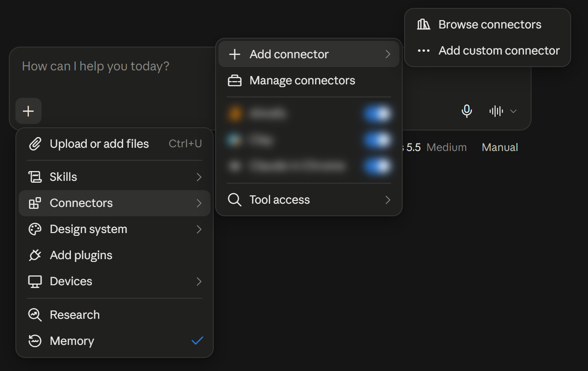The width and height of the screenshot is (588, 371).
Task: Click the microphone dictation icon
Action: tap(467, 111)
